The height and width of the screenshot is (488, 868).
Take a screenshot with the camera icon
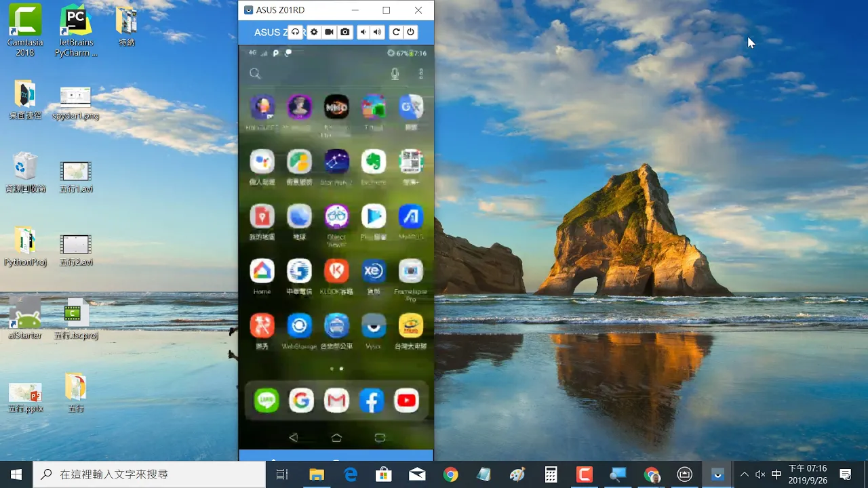[345, 32]
